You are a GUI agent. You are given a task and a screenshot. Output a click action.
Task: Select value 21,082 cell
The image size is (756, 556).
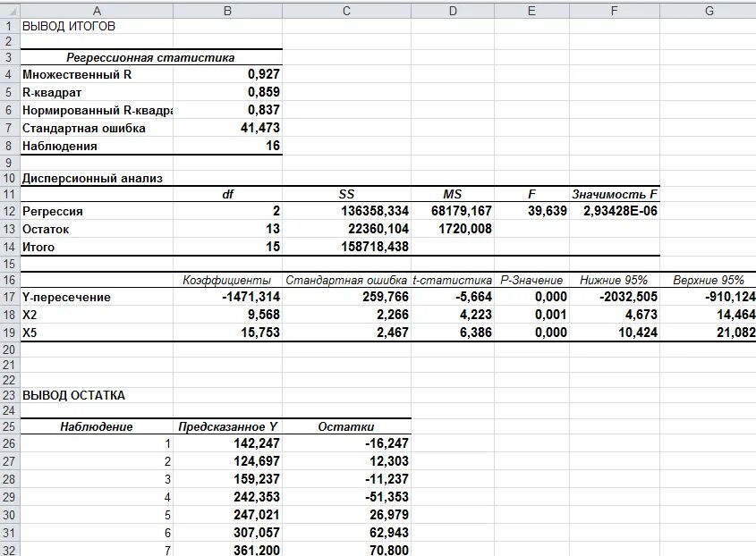(709, 333)
